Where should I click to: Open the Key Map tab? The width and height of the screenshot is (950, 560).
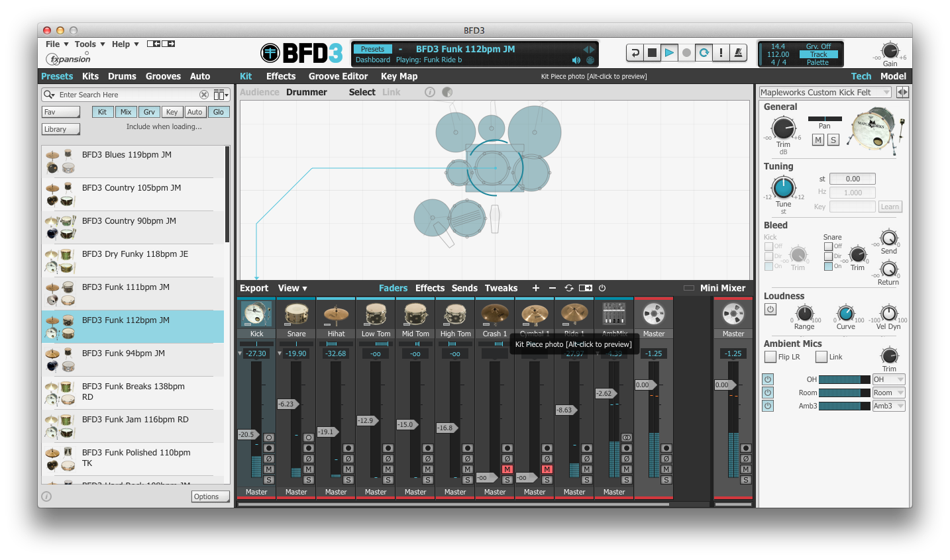click(x=399, y=76)
